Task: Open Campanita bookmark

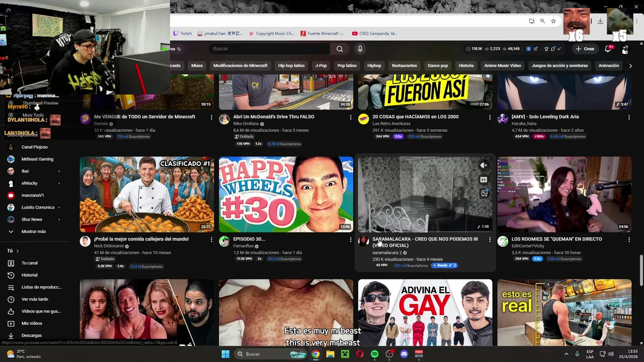Action: click(375, 34)
